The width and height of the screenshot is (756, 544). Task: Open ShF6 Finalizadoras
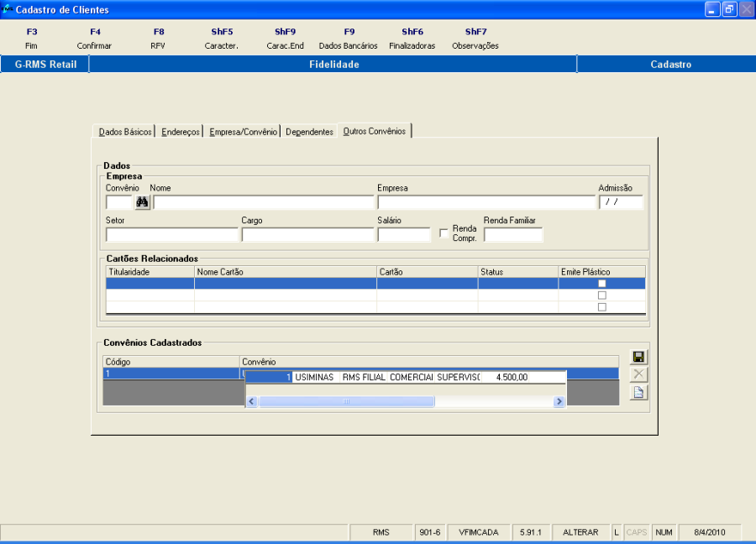(x=412, y=39)
